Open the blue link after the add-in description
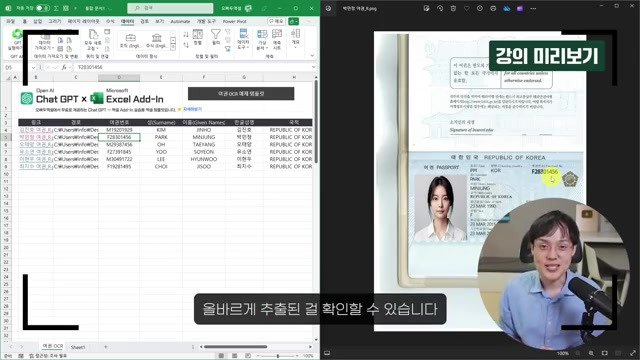640x360 pixels. pos(192,109)
